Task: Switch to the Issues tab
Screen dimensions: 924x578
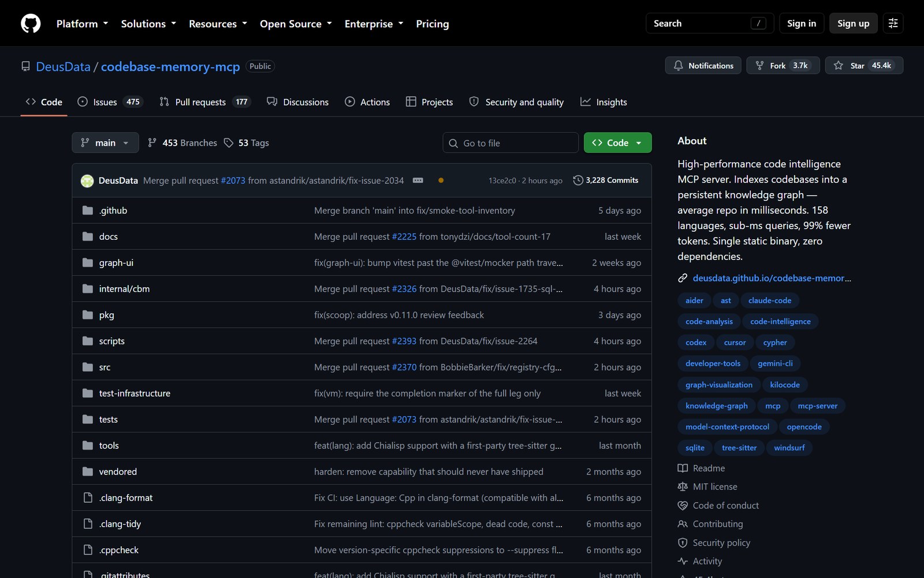Action: [110, 102]
